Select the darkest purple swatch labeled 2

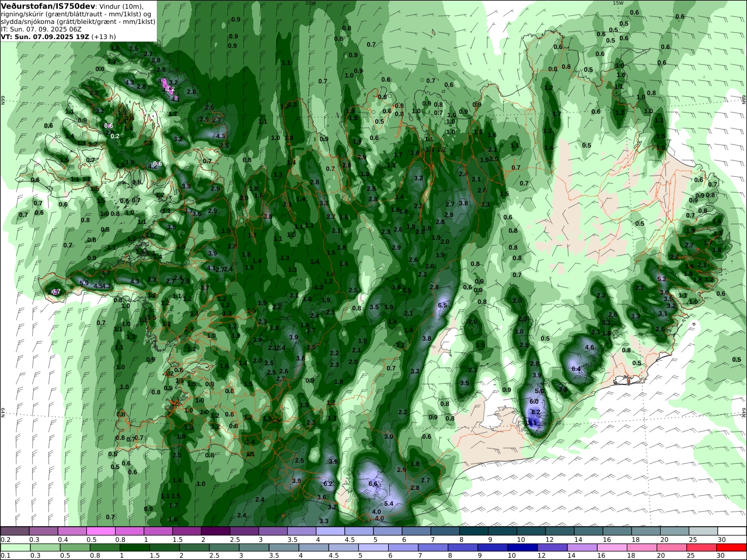tap(215, 531)
